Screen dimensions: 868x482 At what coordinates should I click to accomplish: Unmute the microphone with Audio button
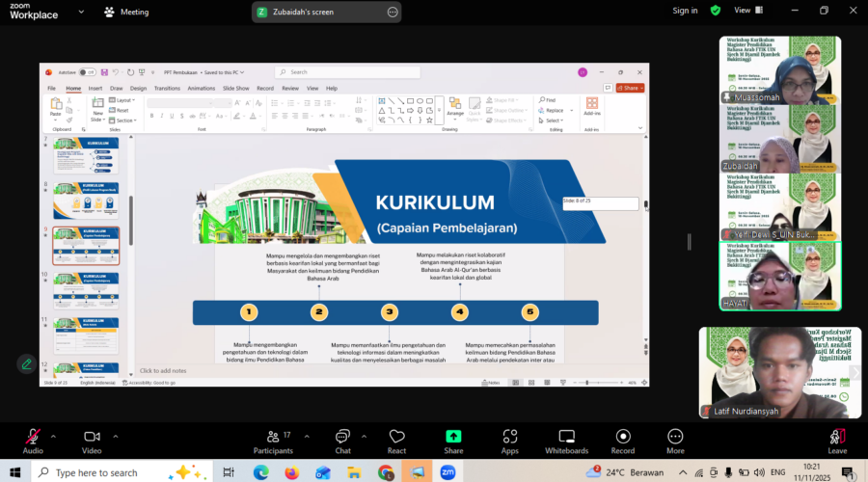pyautogui.click(x=33, y=440)
